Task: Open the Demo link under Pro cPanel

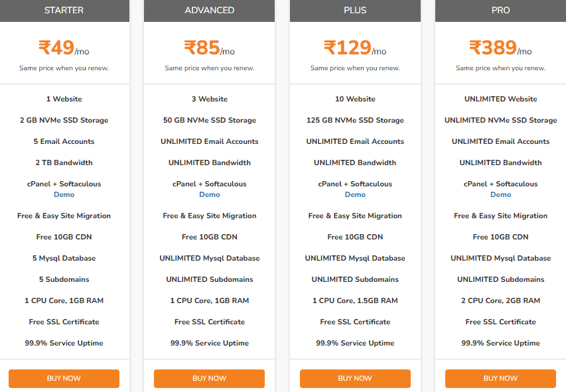Action: coord(501,194)
